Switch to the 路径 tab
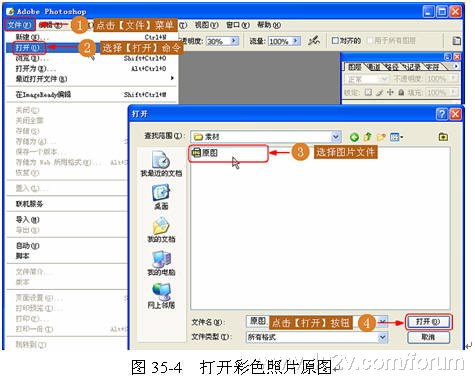This screenshot has height=379, width=475. click(391, 67)
